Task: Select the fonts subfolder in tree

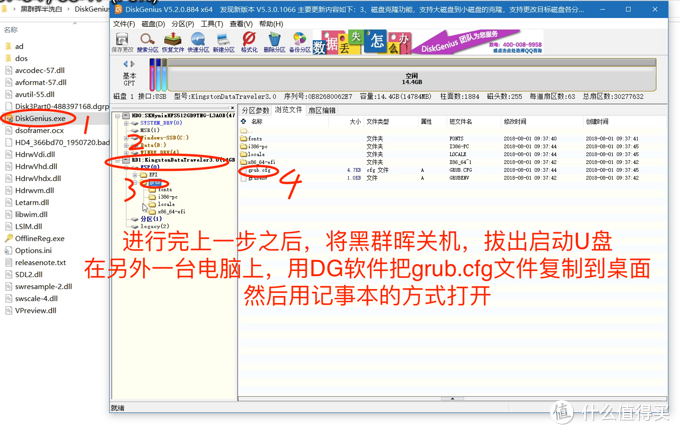Action: (x=160, y=190)
